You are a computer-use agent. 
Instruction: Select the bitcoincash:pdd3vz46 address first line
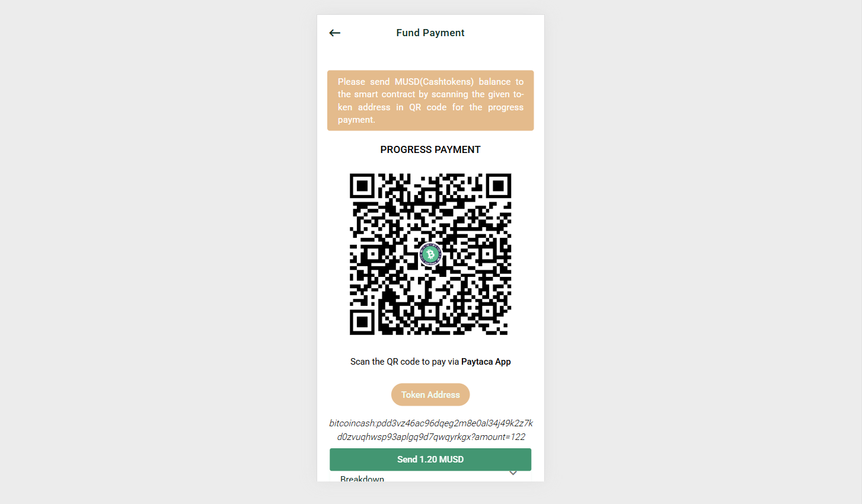click(430, 423)
